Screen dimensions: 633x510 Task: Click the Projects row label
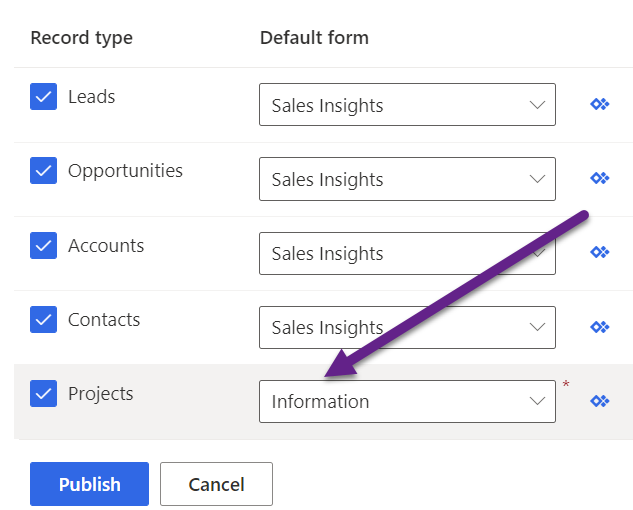point(100,393)
